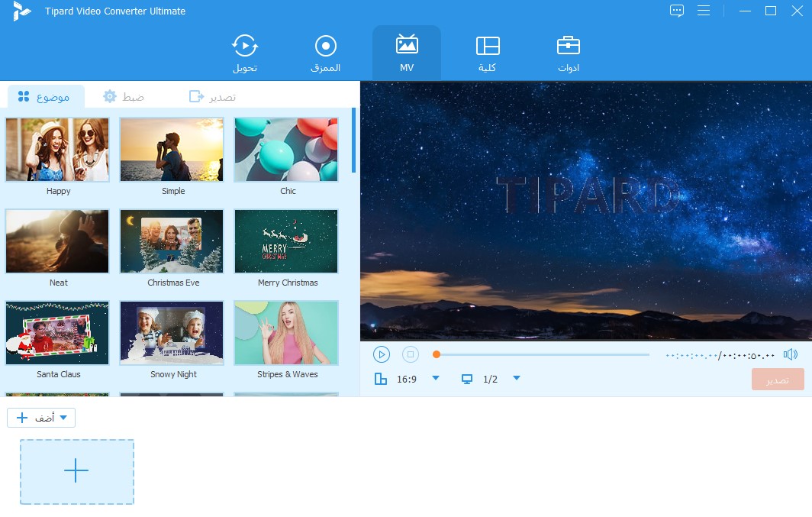Screen dimensions: 812x517
Task: Click the playback time counter text
Action: click(720, 355)
